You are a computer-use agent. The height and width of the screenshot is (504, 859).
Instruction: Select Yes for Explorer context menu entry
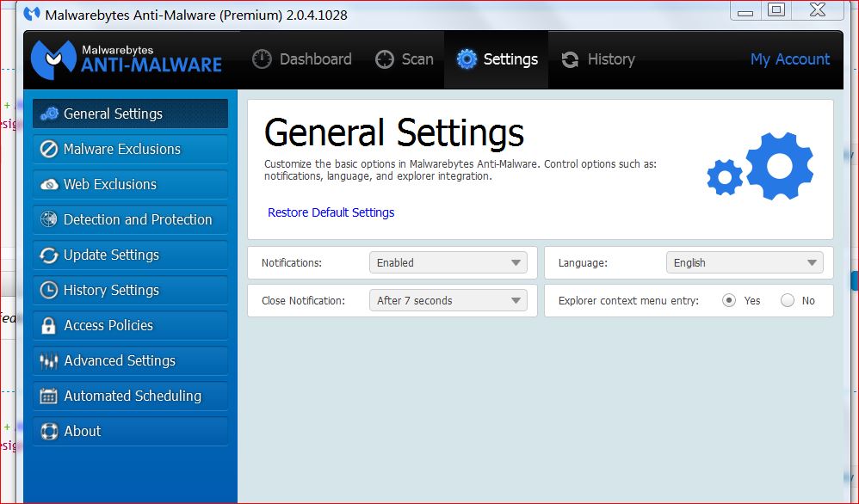(729, 300)
